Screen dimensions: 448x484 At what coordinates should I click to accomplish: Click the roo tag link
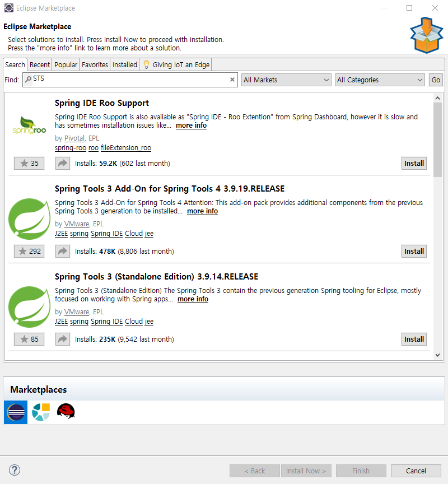coord(94,148)
